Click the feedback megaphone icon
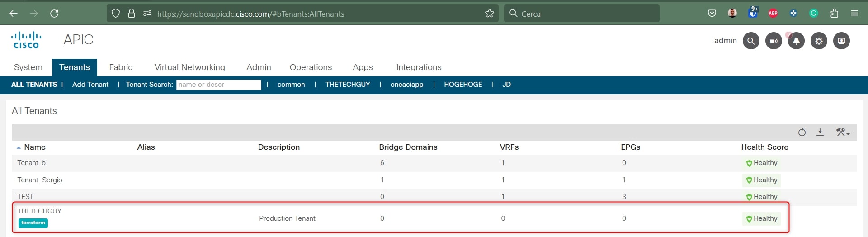 coord(774,41)
